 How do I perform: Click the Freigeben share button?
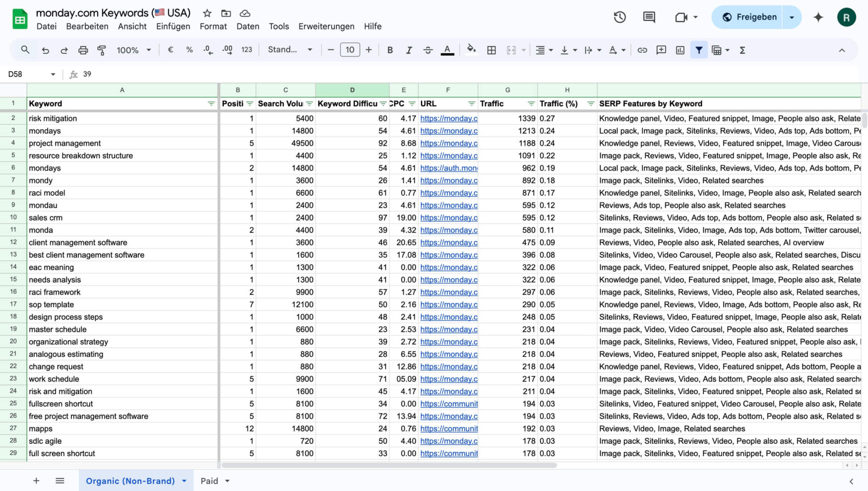point(748,17)
